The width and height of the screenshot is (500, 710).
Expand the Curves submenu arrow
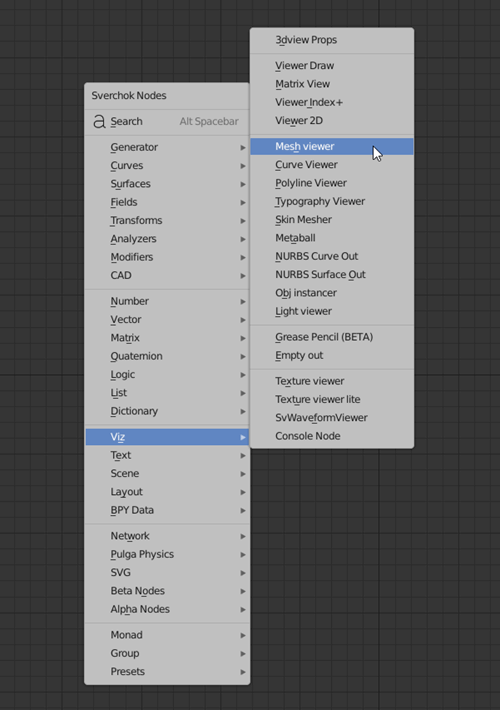243,166
